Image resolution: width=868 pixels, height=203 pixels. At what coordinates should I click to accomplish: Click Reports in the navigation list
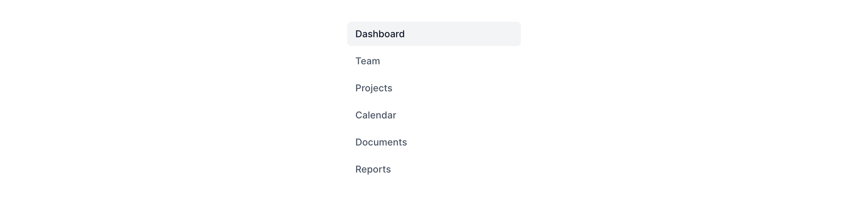click(373, 169)
